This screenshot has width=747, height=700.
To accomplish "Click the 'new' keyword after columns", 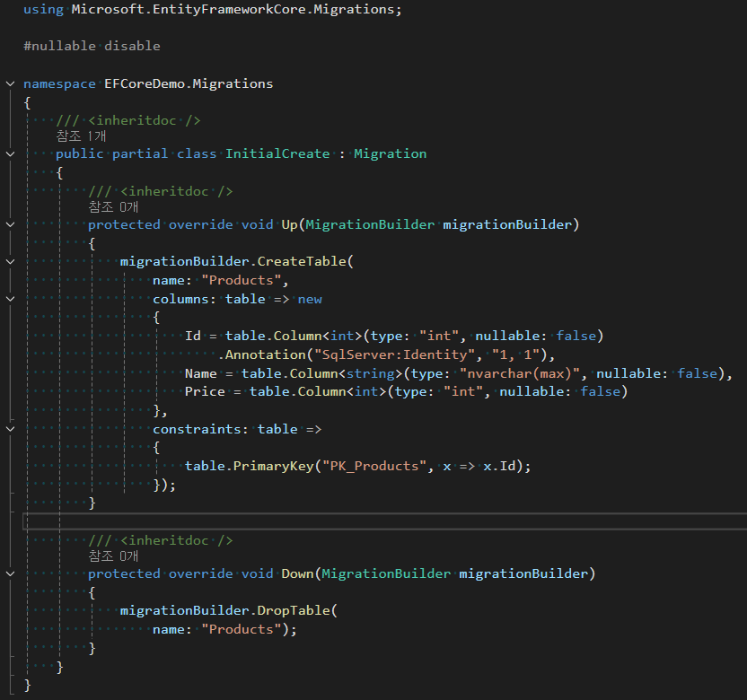I will point(310,299).
